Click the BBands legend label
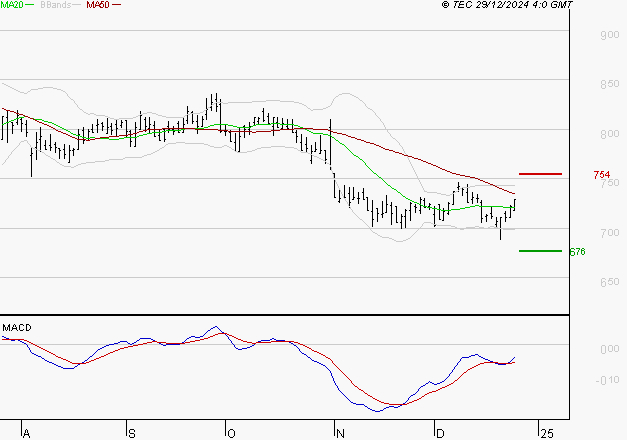 pyautogui.click(x=56, y=5)
